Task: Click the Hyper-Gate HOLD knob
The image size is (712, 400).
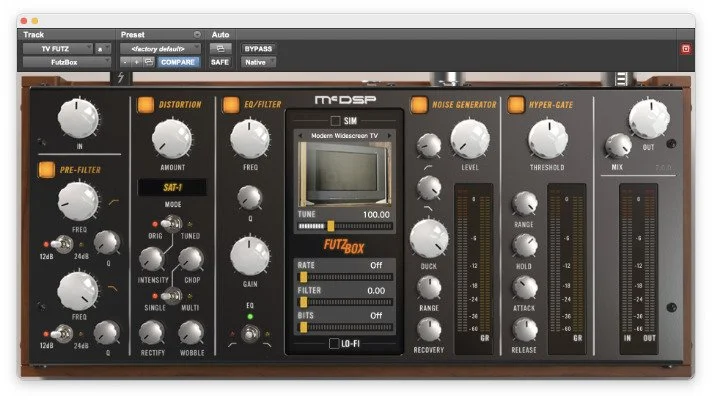Action: click(x=524, y=246)
